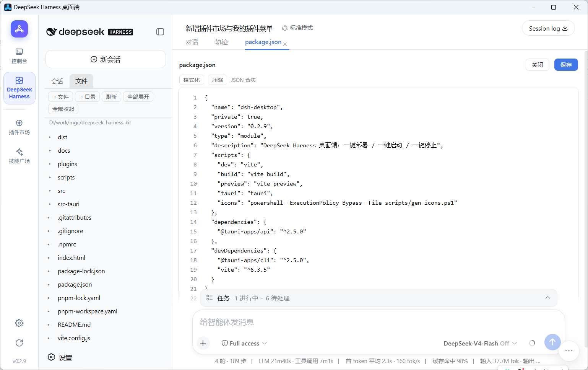
Task: Click 保存 to save package.json
Action: tap(566, 65)
